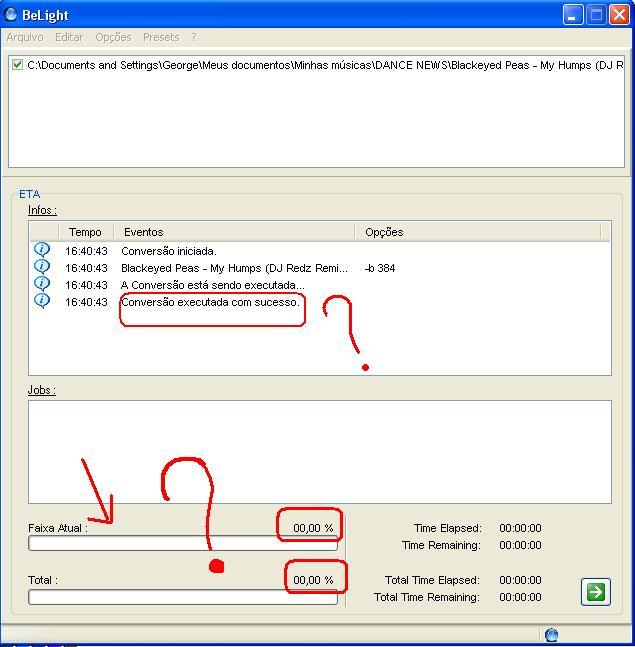Open the question mark help menu
Image resolution: width=635 pixels, height=647 pixels.
(194, 37)
